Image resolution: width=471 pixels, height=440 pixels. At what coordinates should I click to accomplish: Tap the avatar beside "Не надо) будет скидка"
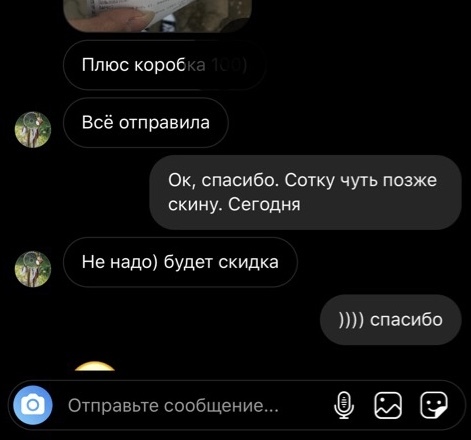pos(33,269)
